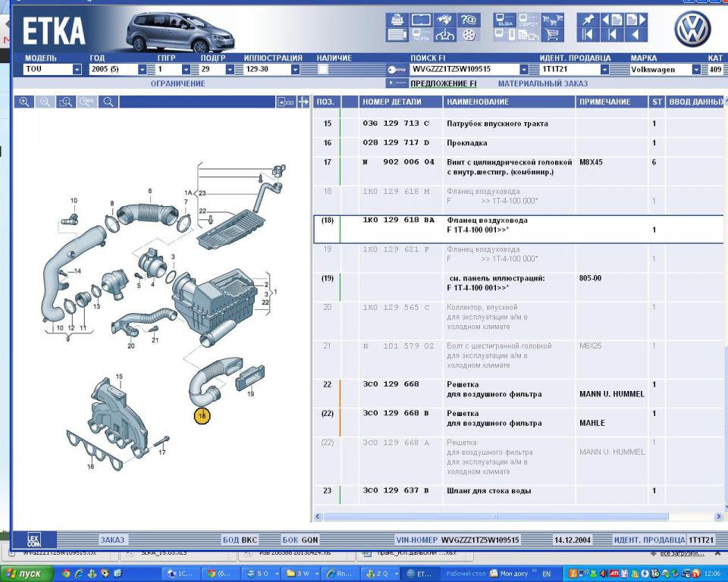The height and width of the screenshot is (582, 728).
Task: Click the zoom-to-region magnifier icon
Action: coord(66,102)
